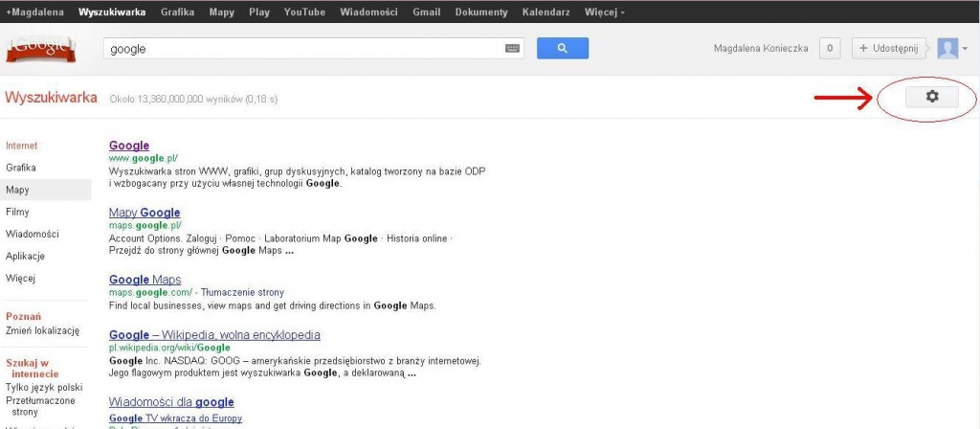
Task: Expand Więcej in the left sidebar
Action: point(20,278)
